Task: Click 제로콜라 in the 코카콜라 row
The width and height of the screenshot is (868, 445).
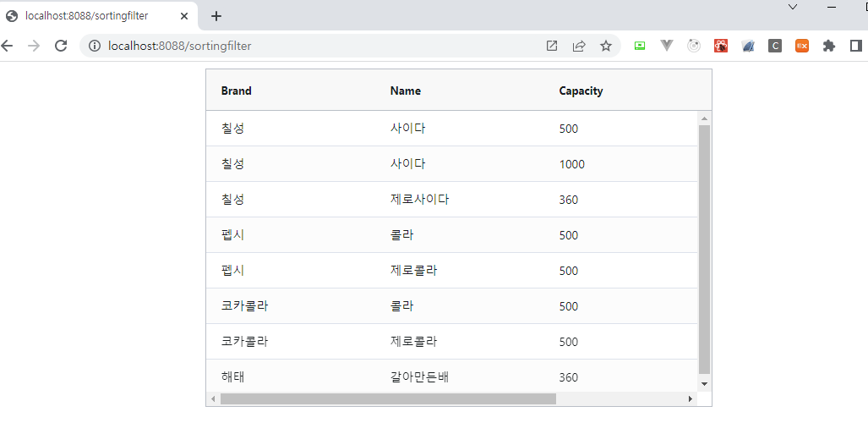Action: (x=413, y=342)
